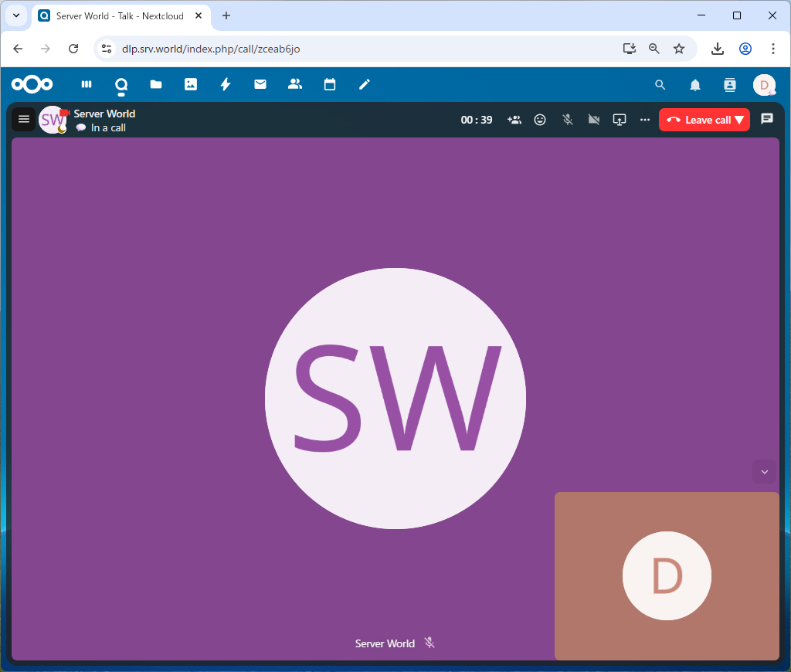Add participants to the call

(x=514, y=120)
